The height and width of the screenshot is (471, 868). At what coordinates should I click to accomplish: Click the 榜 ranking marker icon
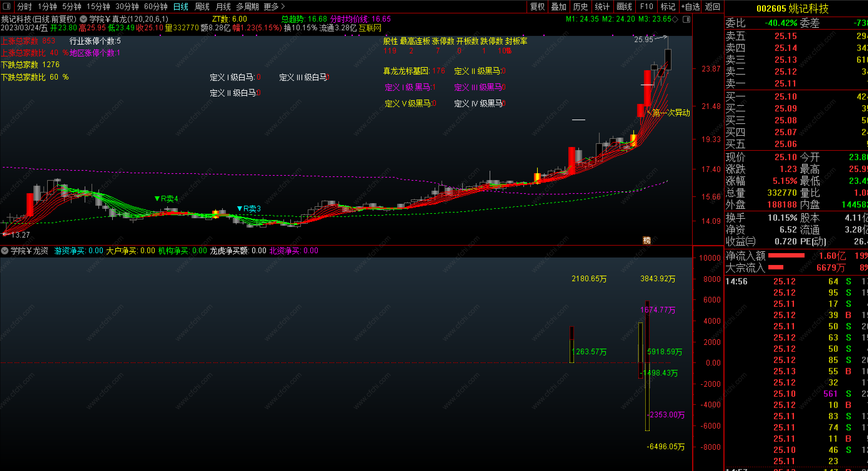646,240
